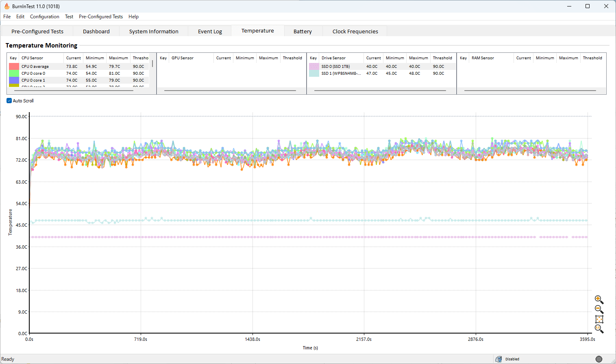Open the Test menu
Viewport: 616px width, 364px height.
[69, 17]
